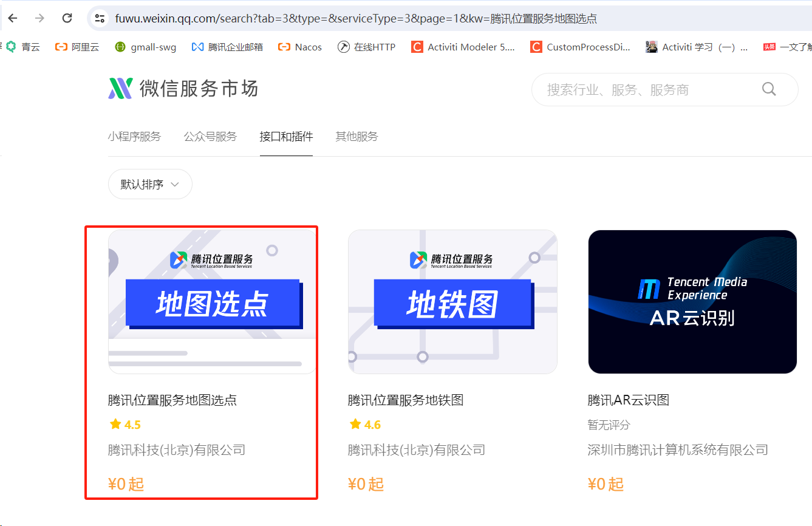Open the 在线HTTP bookmark
812x526 pixels.
click(366, 47)
